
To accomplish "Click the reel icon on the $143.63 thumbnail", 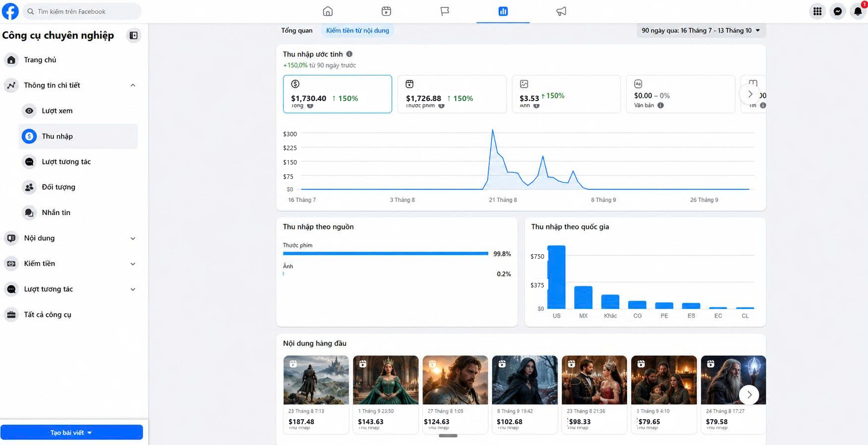I will click(363, 364).
